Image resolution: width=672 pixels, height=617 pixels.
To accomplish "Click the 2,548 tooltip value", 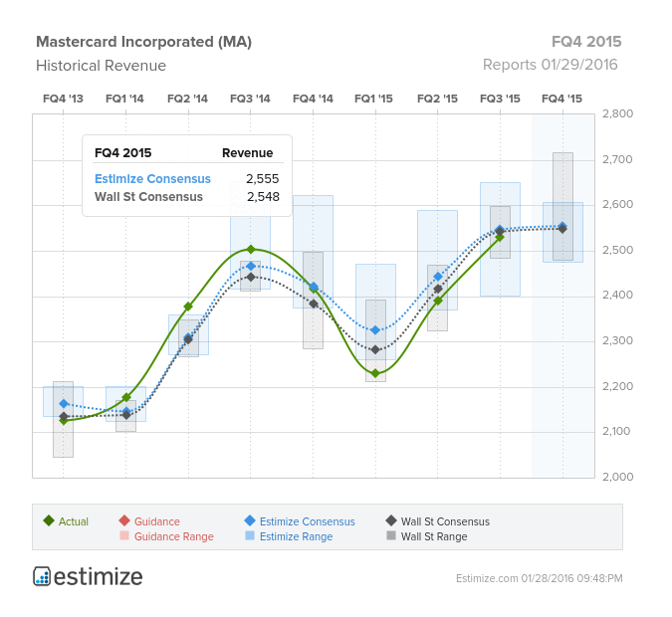I will click(x=263, y=197).
